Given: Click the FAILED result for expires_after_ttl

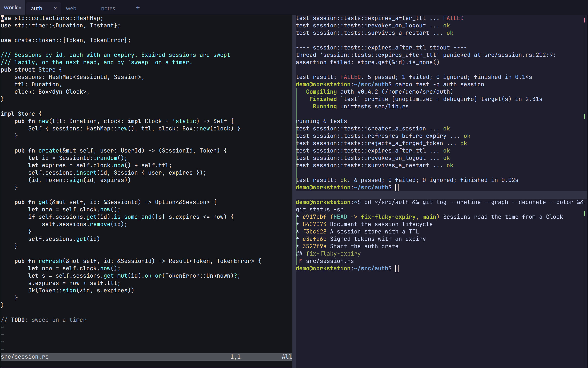Looking at the screenshot, I should pos(453,18).
